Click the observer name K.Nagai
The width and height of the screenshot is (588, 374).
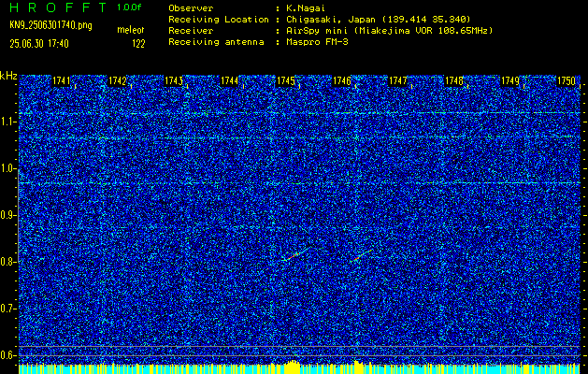point(306,7)
